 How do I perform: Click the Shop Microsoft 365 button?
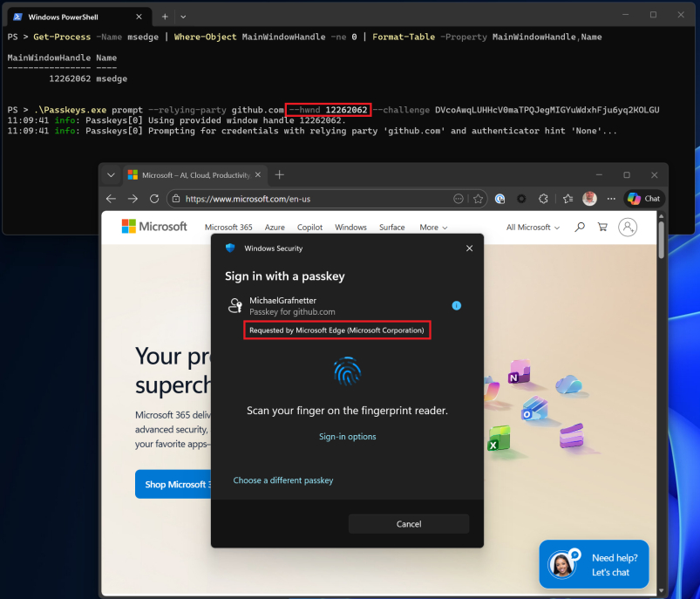pos(173,484)
